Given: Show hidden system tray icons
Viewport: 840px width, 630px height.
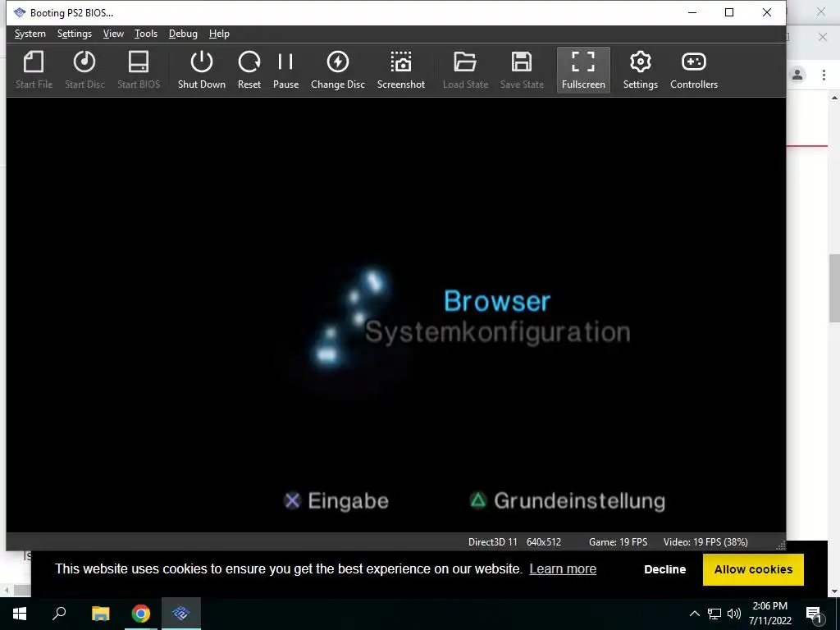Looking at the screenshot, I should [x=694, y=614].
